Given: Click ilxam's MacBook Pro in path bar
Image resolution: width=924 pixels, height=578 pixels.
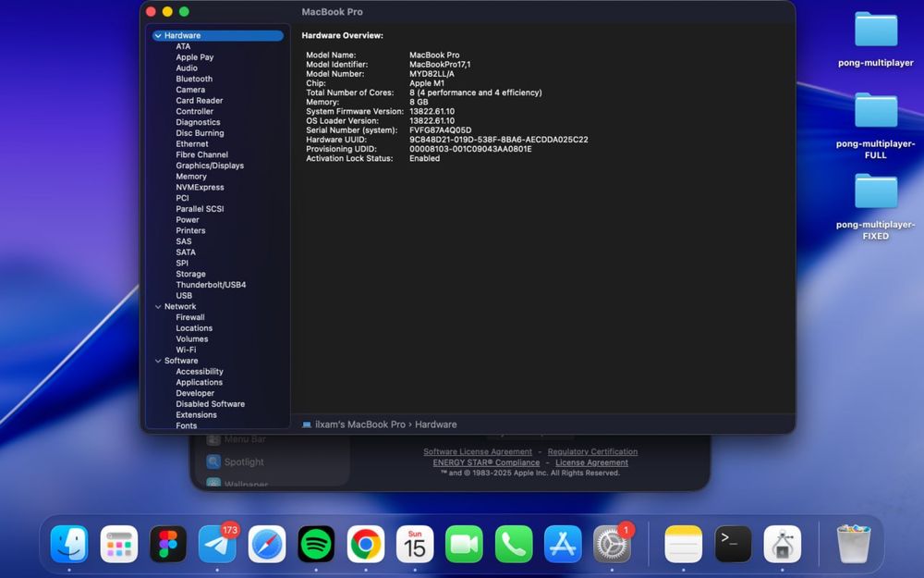Looking at the screenshot, I should click(360, 424).
